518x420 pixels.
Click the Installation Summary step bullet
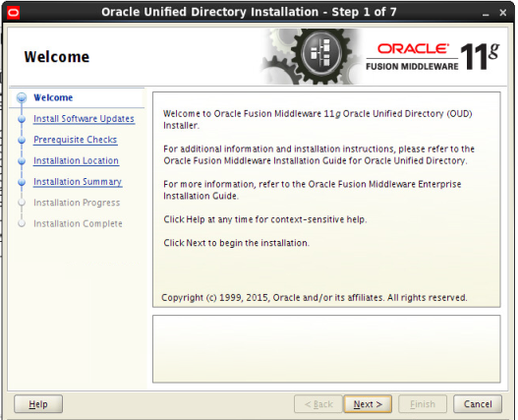[x=22, y=182]
